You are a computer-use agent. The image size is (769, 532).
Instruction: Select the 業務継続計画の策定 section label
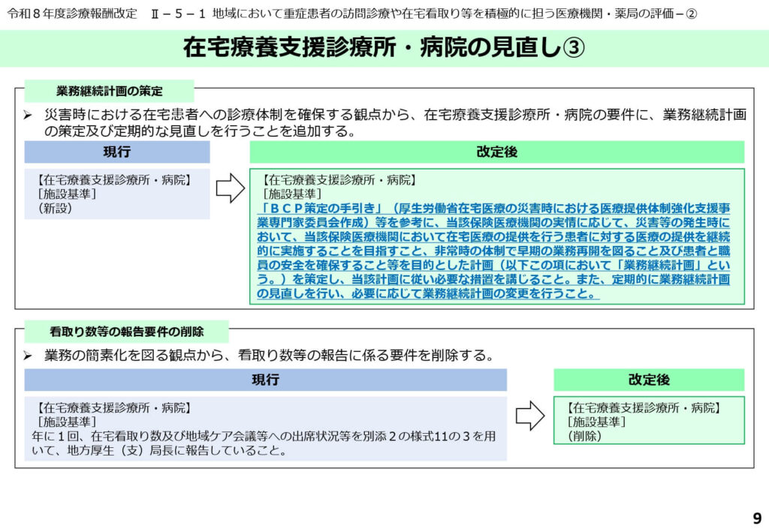pos(109,92)
